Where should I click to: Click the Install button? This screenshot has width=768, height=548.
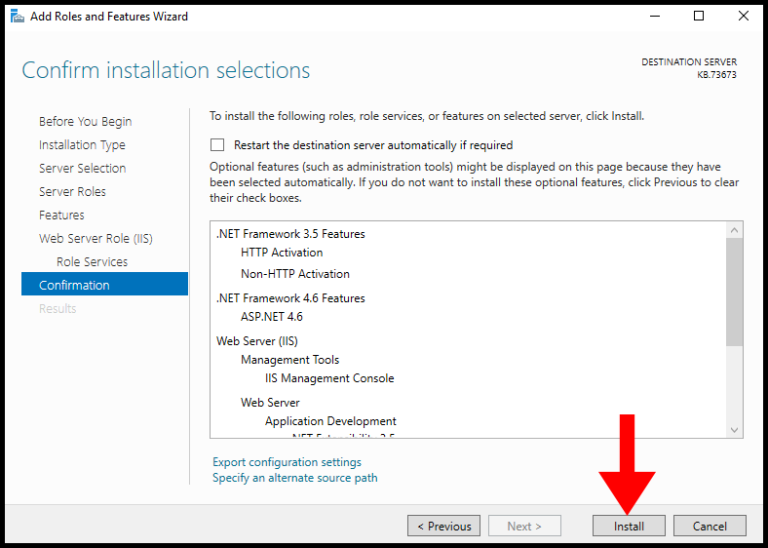[x=628, y=526]
